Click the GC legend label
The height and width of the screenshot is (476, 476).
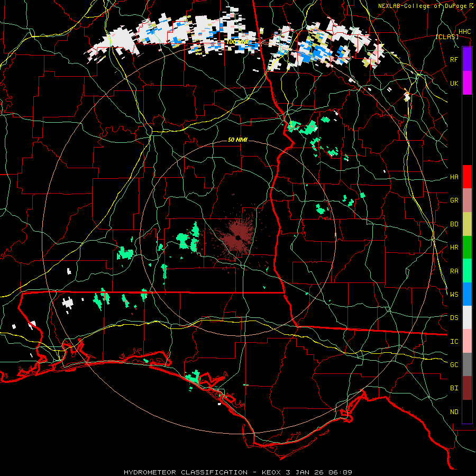tap(454, 365)
